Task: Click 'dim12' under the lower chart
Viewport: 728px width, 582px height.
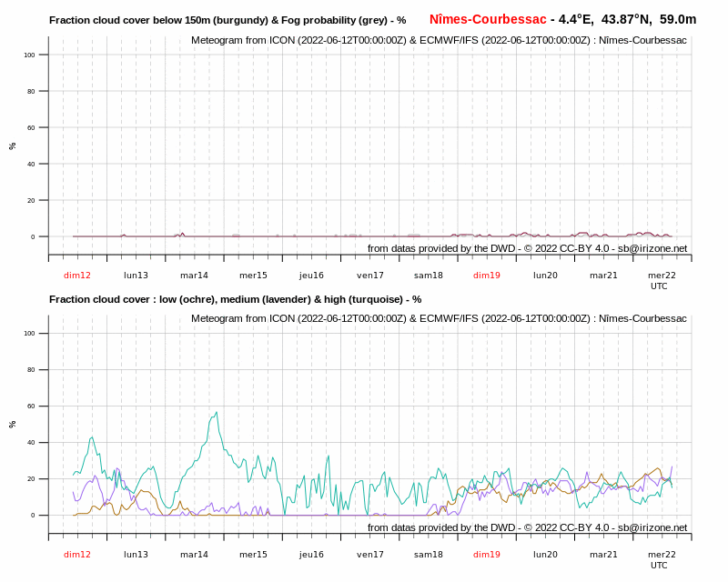Action: pyautogui.click(x=77, y=554)
